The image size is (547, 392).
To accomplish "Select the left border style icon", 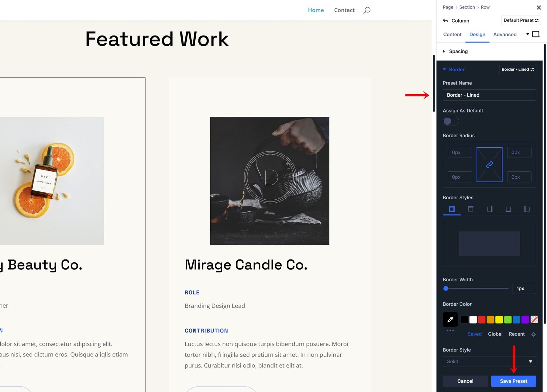I will [527, 209].
